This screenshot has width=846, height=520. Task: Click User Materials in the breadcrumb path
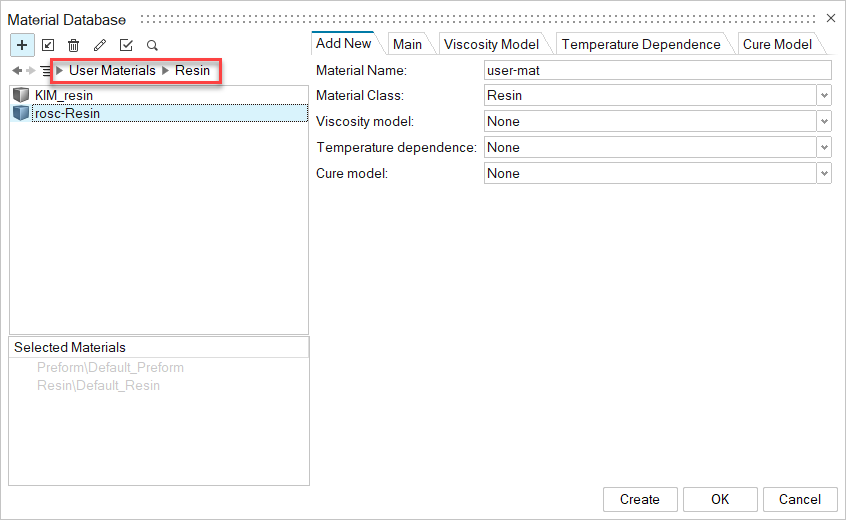click(x=112, y=71)
